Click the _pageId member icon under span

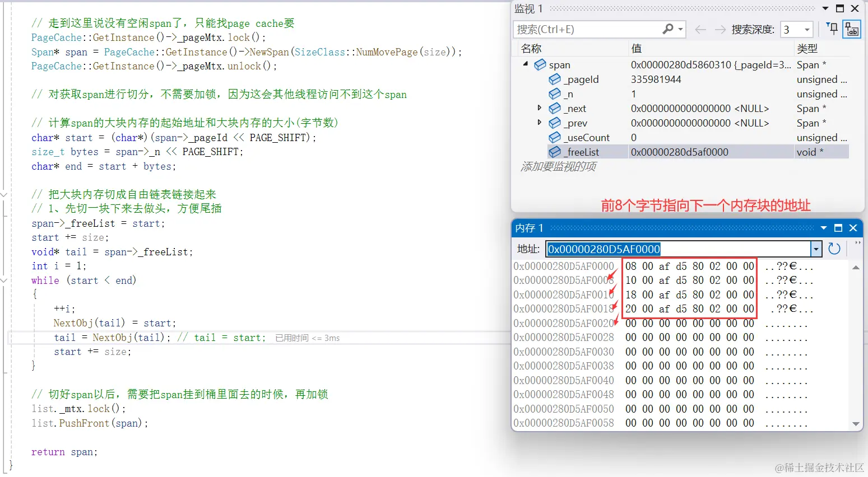coord(555,79)
